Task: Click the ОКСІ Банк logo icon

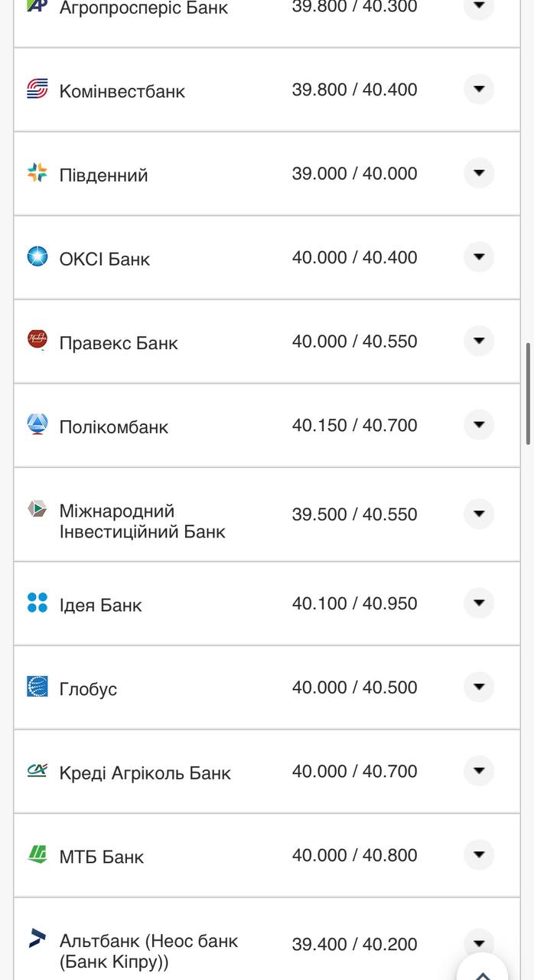Action: pyautogui.click(x=37, y=257)
